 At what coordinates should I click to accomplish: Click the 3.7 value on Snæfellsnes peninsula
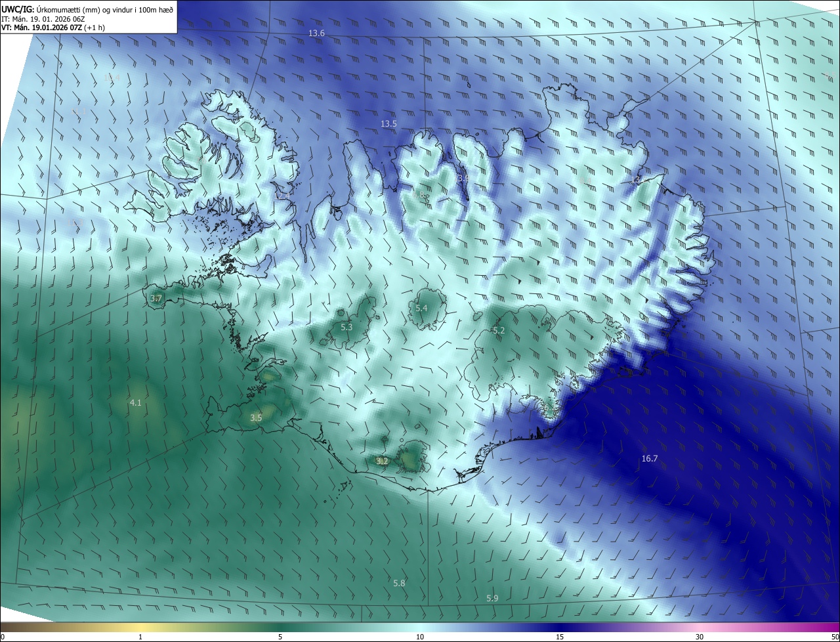point(156,299)
